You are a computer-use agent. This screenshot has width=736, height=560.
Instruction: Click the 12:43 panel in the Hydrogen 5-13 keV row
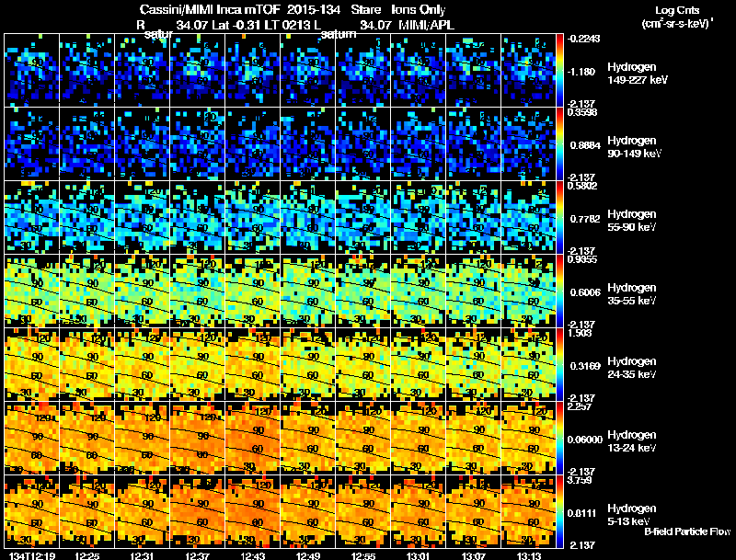pyautogui.click(x=252, y=511)
